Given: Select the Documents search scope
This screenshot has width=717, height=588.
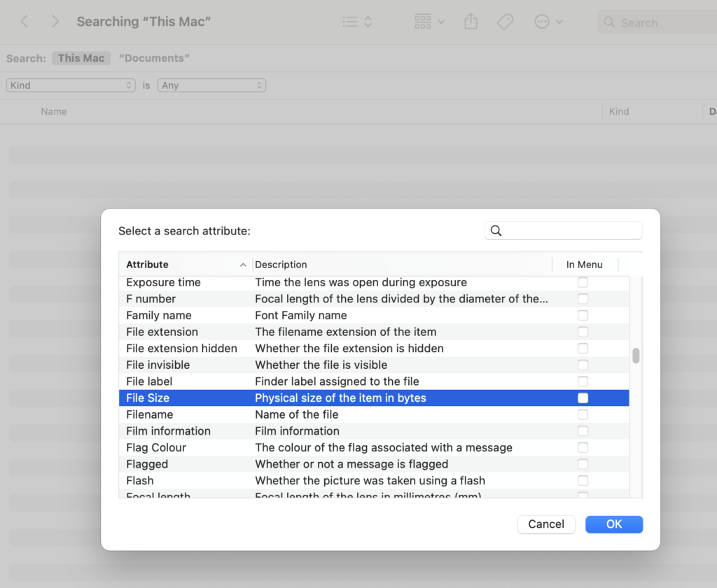Looking at the screenshot, I should pos(153,58).
